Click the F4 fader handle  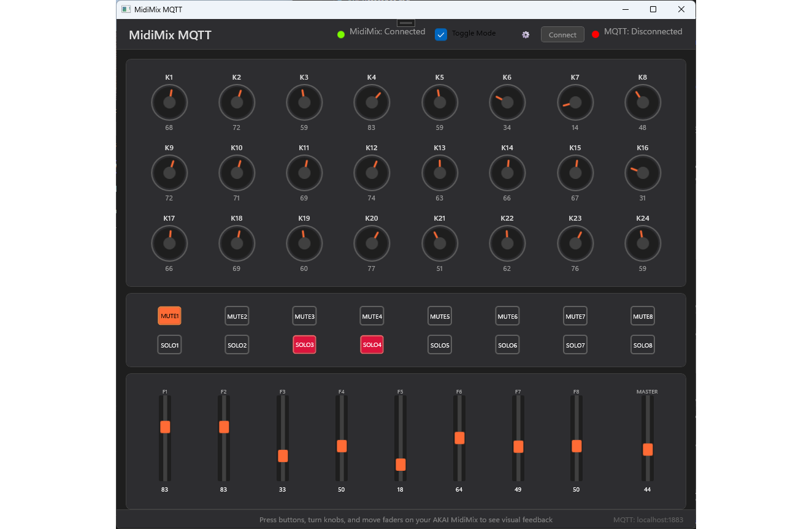coord(342,446)
